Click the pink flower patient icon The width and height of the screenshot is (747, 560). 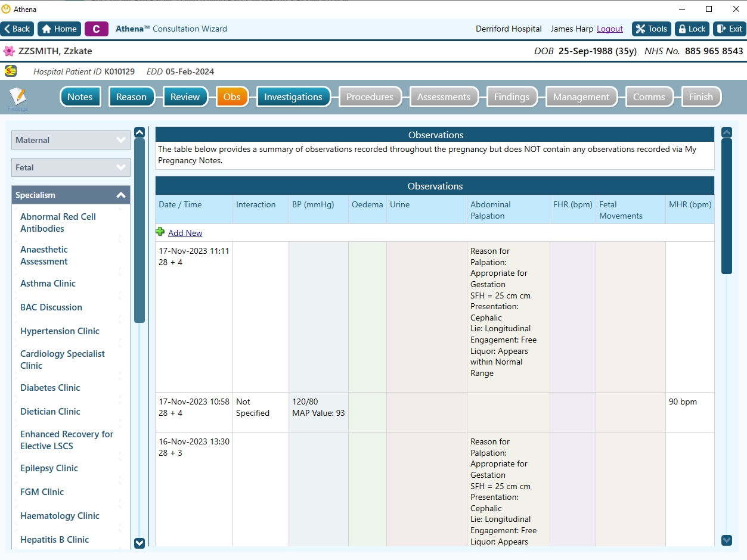coord(9,51)
